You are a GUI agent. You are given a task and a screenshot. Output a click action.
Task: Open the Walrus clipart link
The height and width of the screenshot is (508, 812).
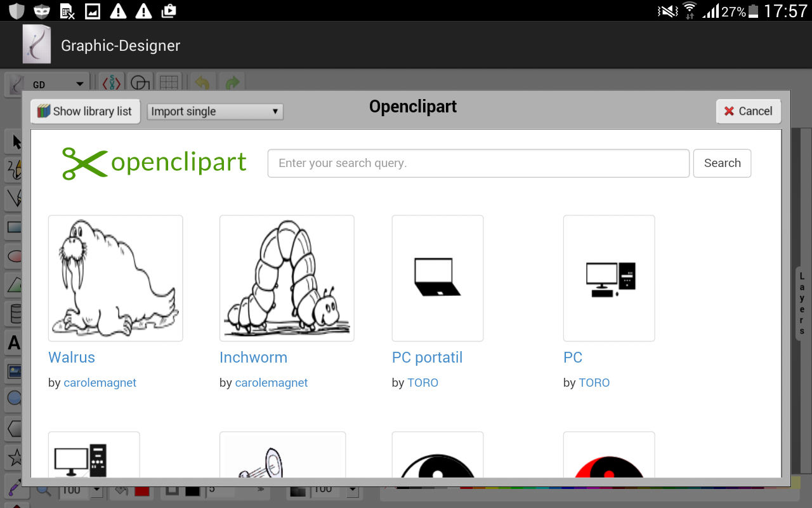tap(72, 358)
